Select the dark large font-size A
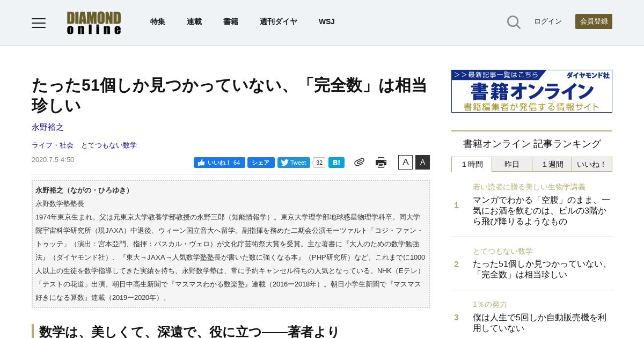 point(422,162)
